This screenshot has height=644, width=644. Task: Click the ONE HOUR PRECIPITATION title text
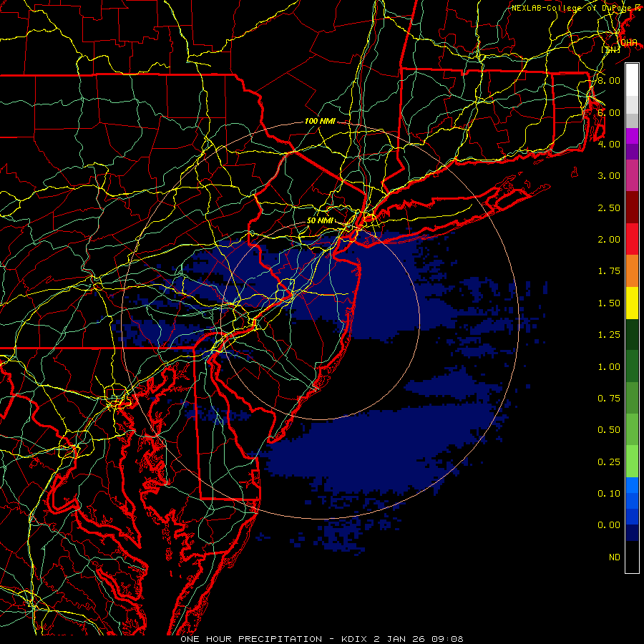[x=251, y=639]
